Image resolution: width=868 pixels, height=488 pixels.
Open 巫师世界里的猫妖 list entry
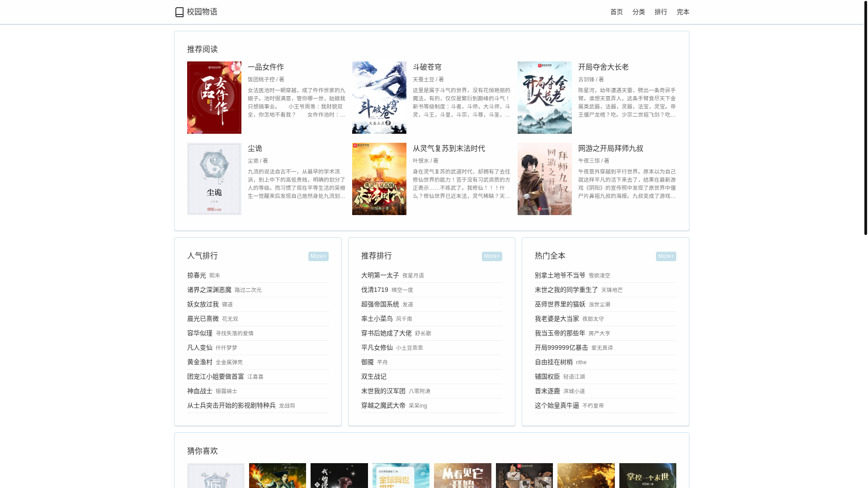[560, 304]
